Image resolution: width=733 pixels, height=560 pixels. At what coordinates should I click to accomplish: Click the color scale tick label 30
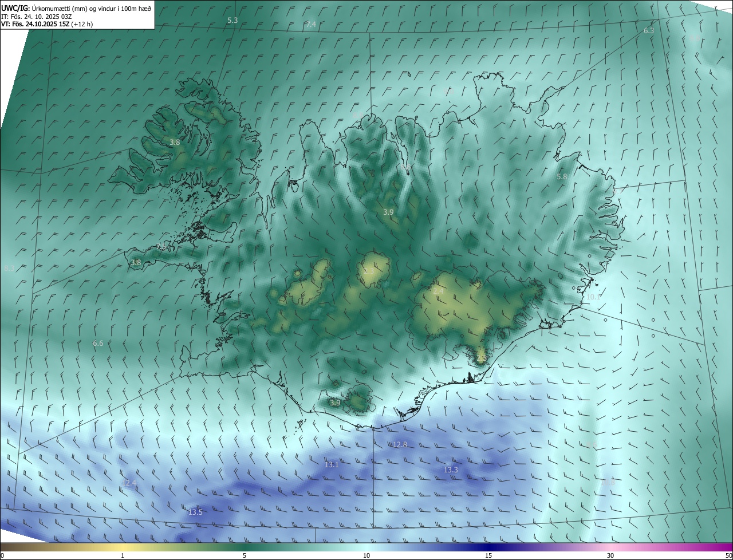[610, 555]
